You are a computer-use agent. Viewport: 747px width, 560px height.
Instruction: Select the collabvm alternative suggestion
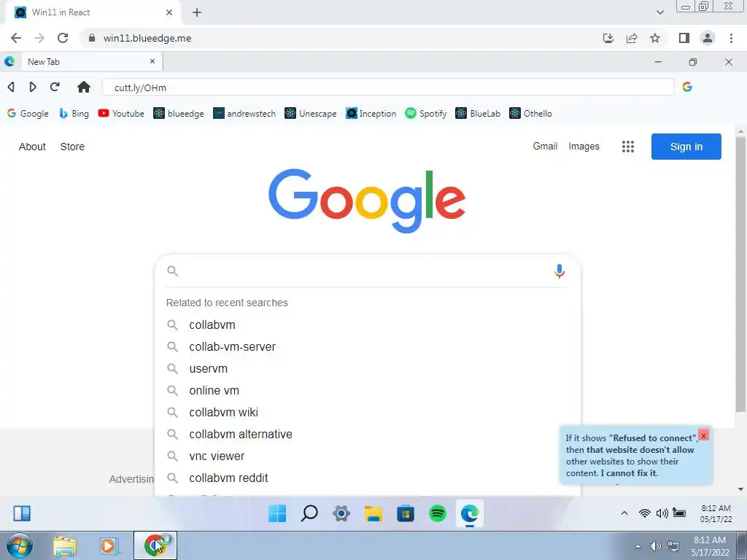pyautogui.click(x=367, y=435)
